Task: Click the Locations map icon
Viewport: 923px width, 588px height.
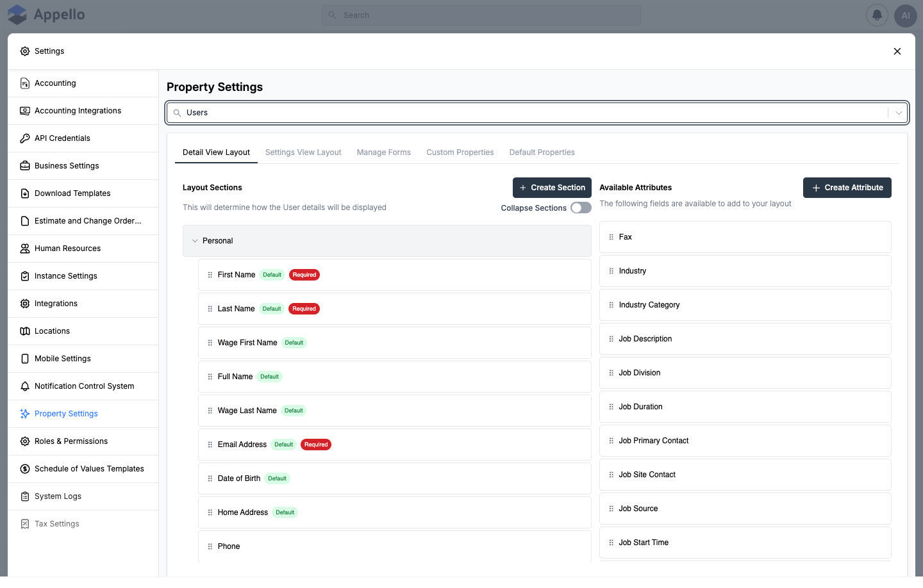Action: (25, 331)
